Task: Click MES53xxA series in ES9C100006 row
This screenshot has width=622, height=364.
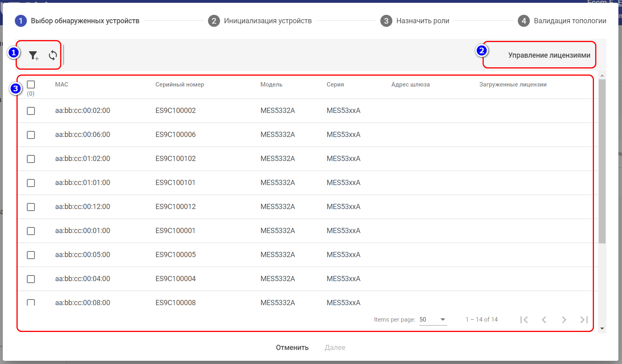Action: click(343, 135)
